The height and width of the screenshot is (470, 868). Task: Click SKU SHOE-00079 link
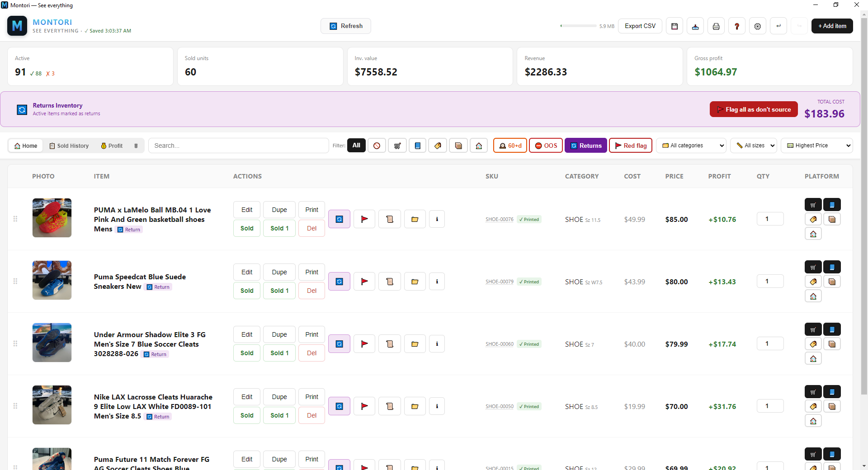click(x=500, y=282)
